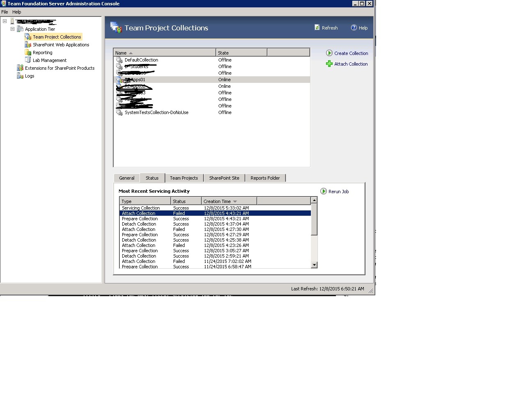Click the Create Collection green arrow icon
The width and height of the screenshot is (525, 420).
[x=329, y=53]
